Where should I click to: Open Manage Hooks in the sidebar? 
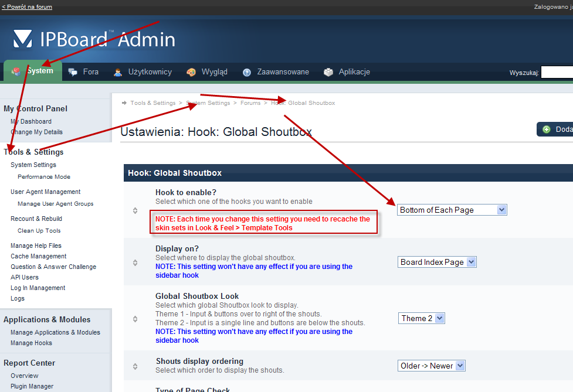click(x=31, y=343)
